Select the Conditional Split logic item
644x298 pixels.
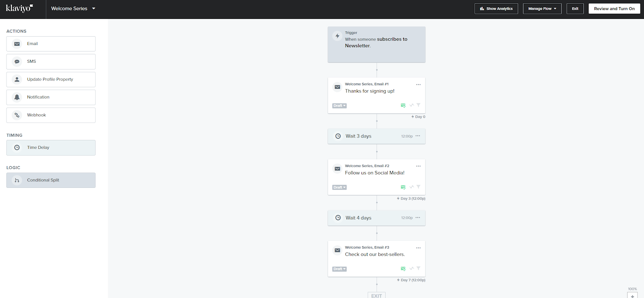[x=51, y=180]
